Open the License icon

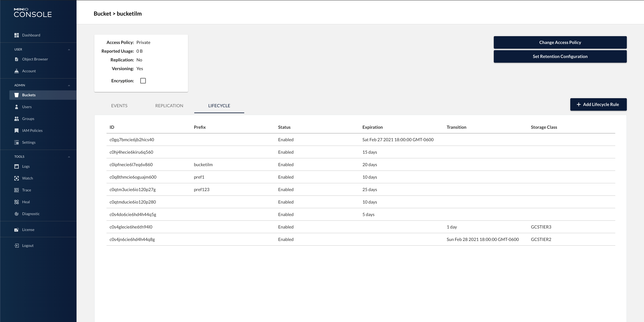17,230
